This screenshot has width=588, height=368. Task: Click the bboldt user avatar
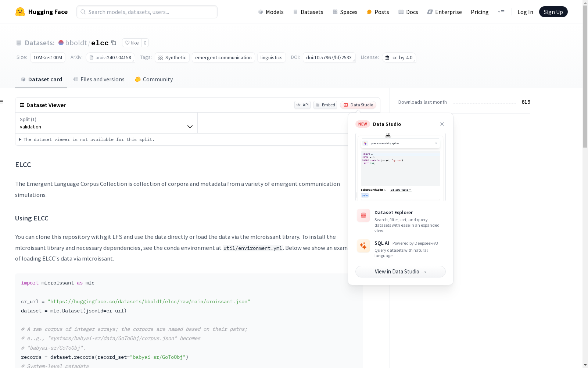(x=61, y=43)
